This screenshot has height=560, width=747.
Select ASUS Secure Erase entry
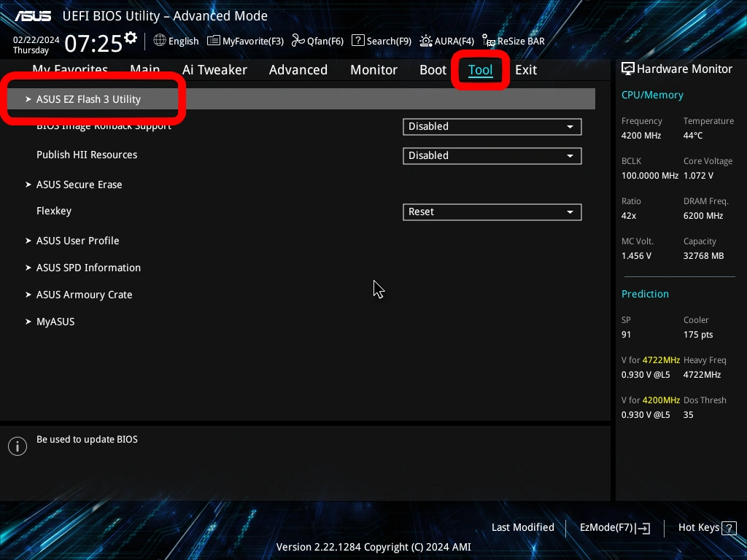pyautogui.click(x=79, y=184)
